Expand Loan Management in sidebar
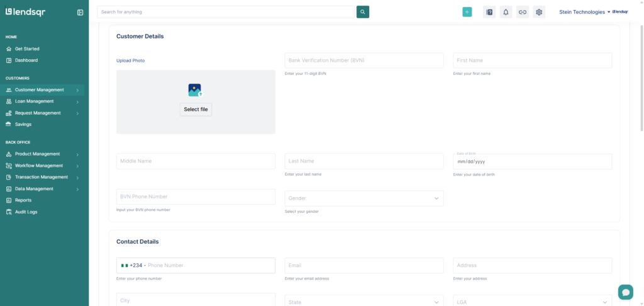This screenshot has width=644, height=306. click(x=43, y=101)
